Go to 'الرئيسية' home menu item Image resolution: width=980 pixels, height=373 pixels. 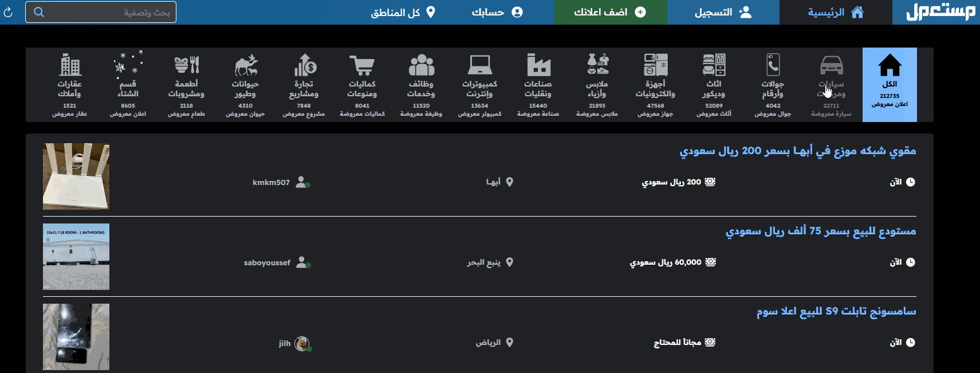(x=835, y=12)
